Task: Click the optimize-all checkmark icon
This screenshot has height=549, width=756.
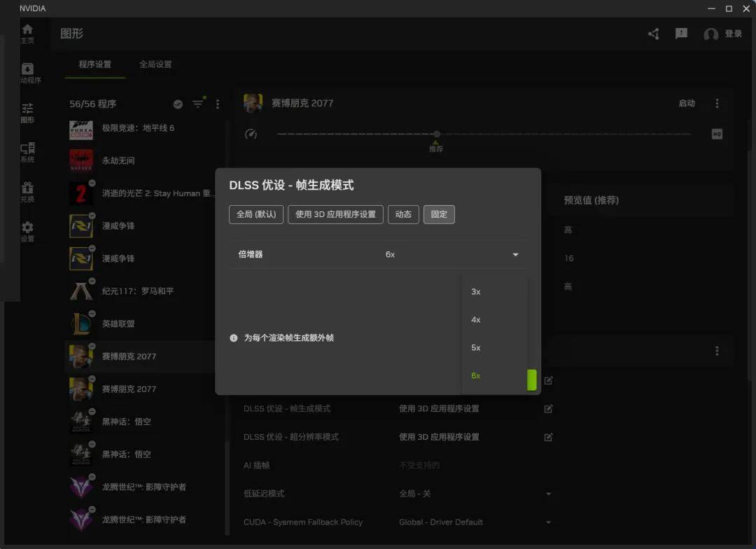Action: pyautogui.click(x=178, y=104)
